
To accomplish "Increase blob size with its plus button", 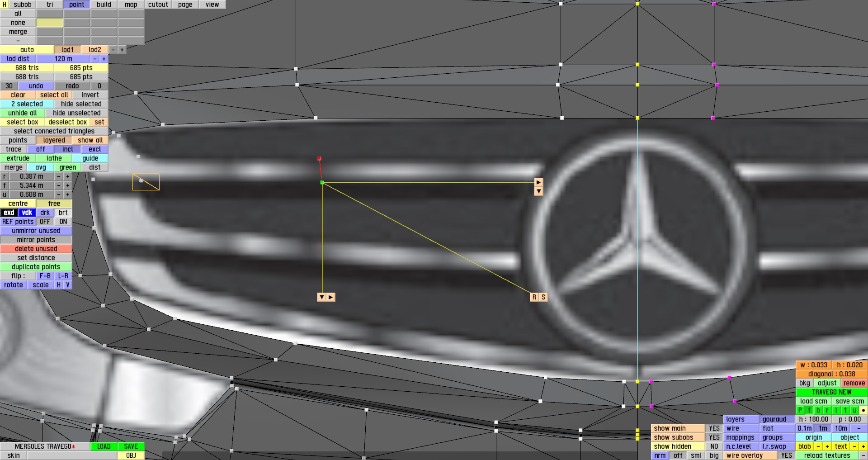I will [x=827, y=446].
